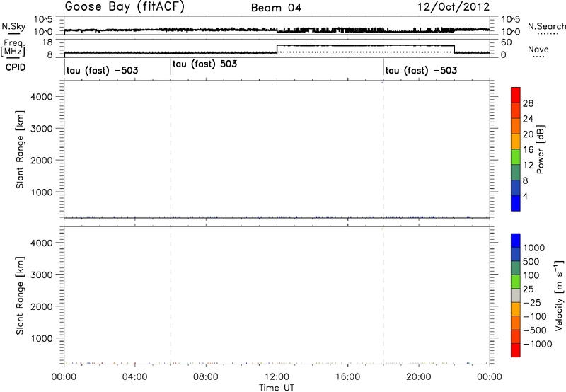Click the 20:00 time axis label

click(419, 377)
